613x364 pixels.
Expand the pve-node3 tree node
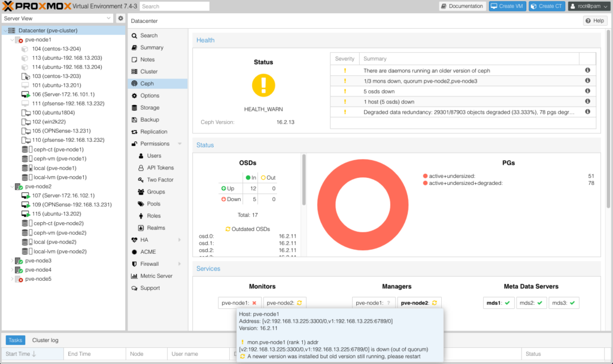click(x=12, y=261)
